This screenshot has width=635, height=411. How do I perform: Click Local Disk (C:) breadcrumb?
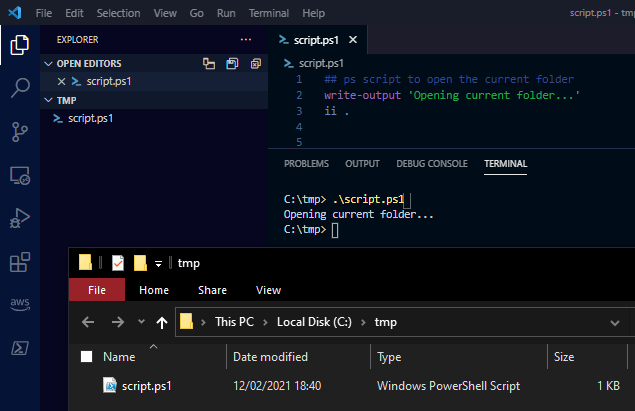[314, 322]
